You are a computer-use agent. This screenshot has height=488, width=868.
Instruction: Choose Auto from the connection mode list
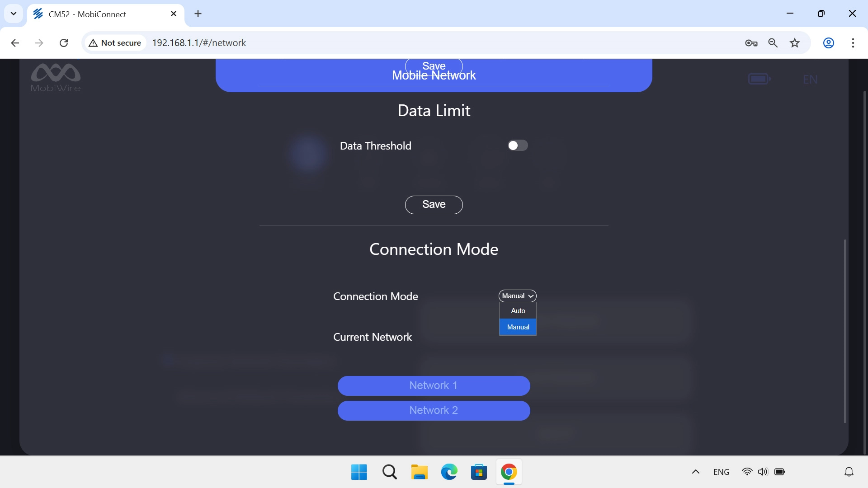tap(518, 311)
